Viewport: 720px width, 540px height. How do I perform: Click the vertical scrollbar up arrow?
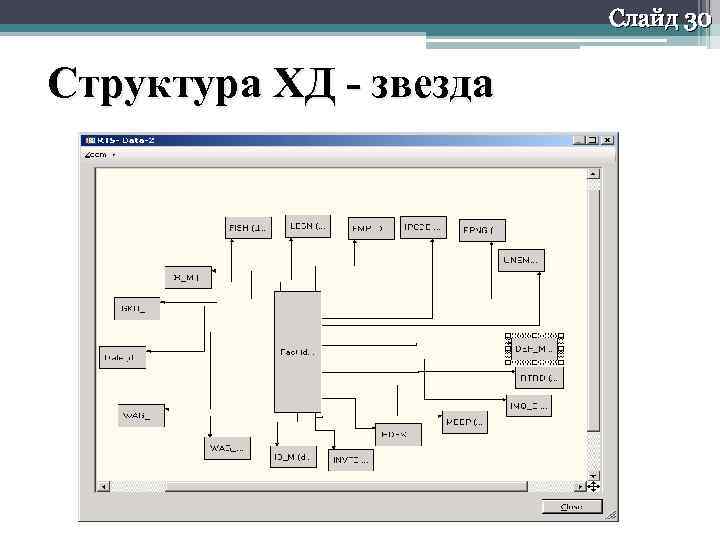click(593, 174)
